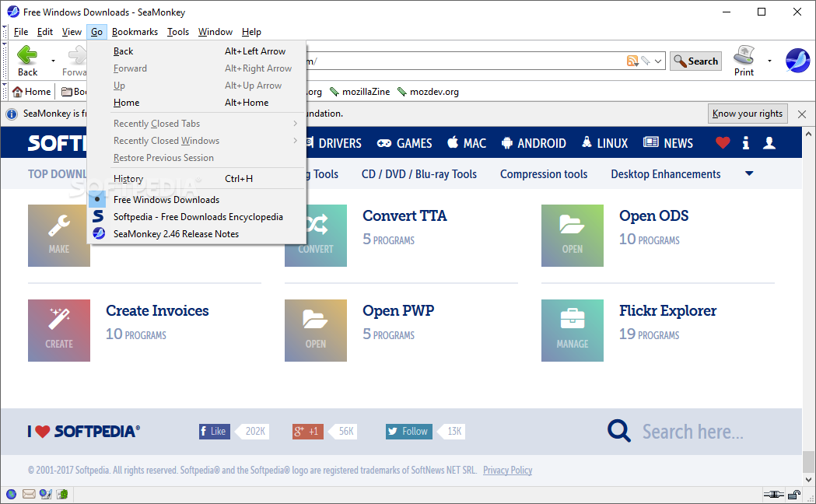Screen dimensions: 816x504
Task: Click the Facebook Like button
Action: click(215, 431)
